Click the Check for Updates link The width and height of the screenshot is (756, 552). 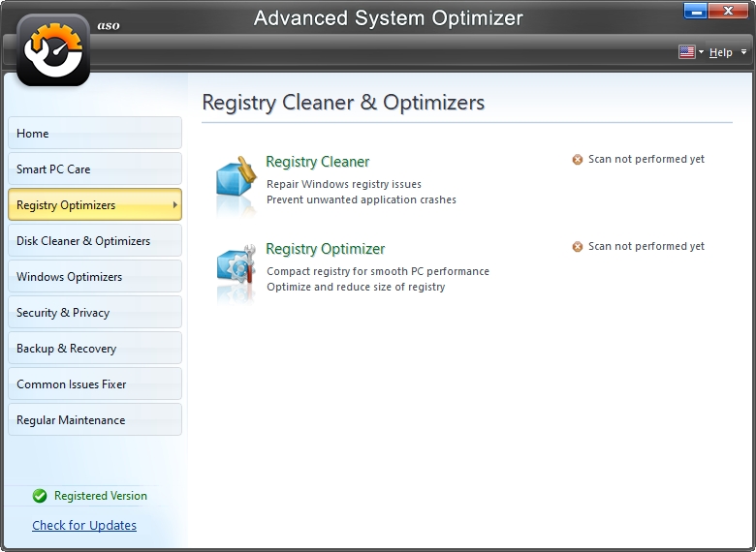[84, 525]
